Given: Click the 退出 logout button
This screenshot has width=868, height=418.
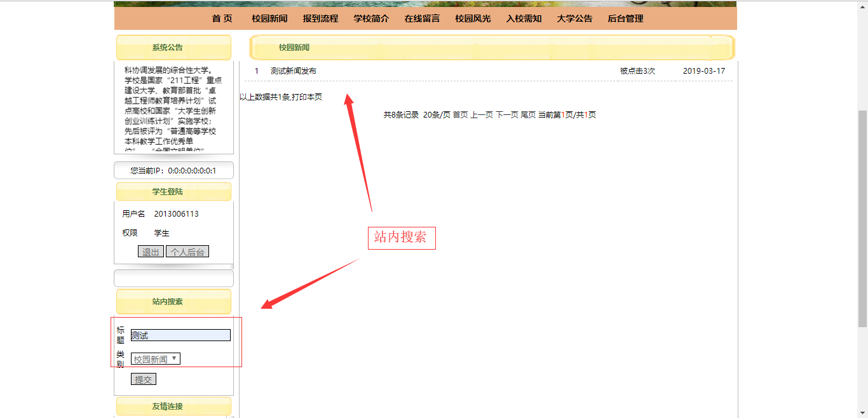Looking at the screenshot, I should pyautogui.click(x=151, y=252).
